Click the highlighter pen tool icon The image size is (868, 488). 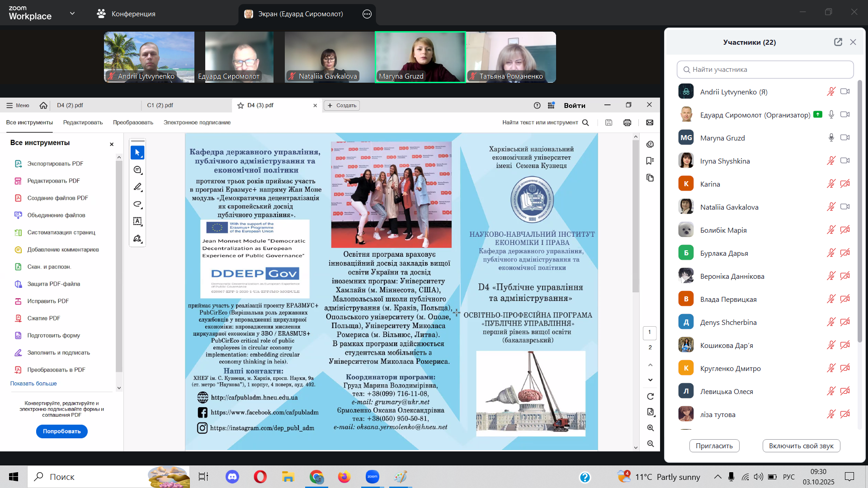(x=137, y=187)
